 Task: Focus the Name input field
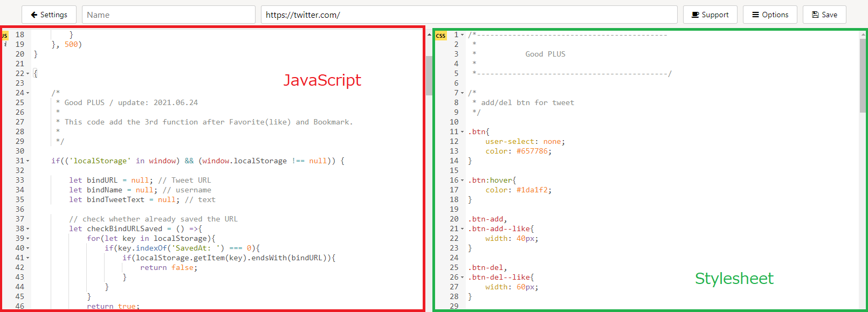(168, 15)
